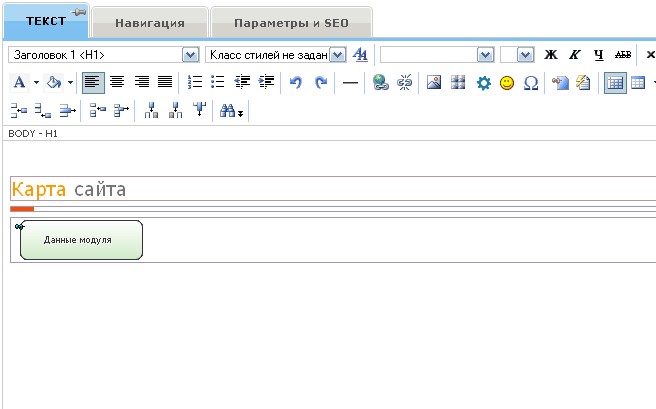
Task: Toggle italic formatting (К)
Action: pyautogui.click(x=574, y=55)
